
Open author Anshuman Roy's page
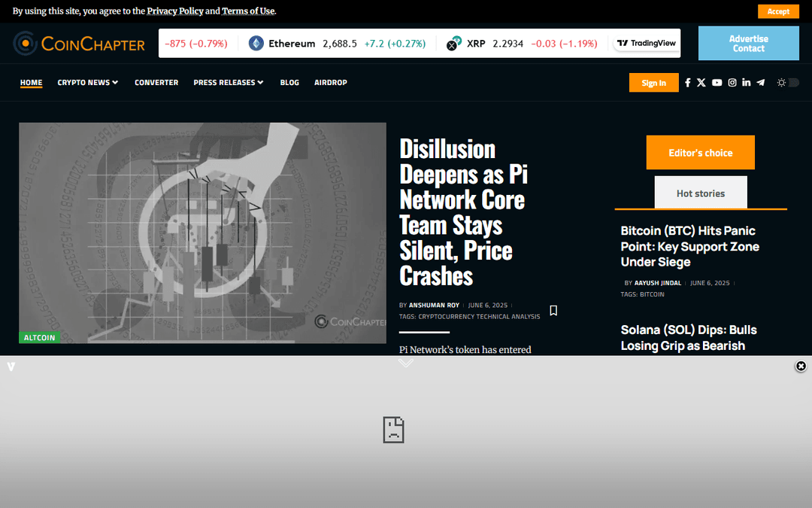click(434, 306)
